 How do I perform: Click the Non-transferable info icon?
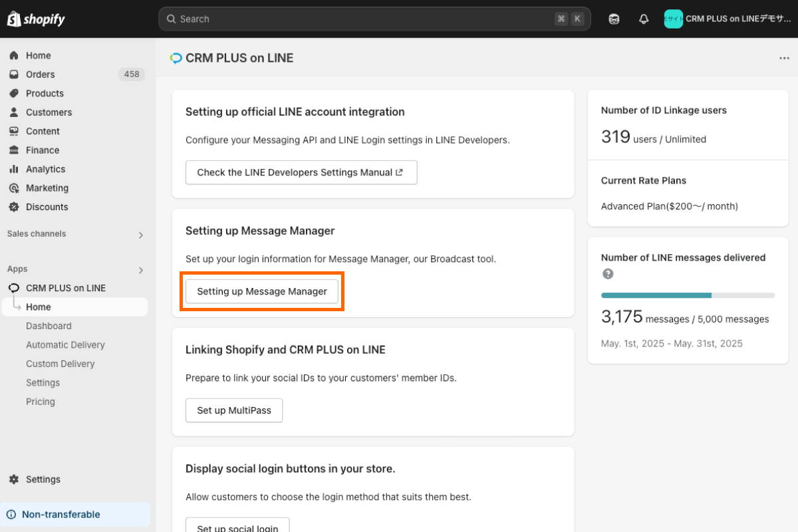point(11,515)
